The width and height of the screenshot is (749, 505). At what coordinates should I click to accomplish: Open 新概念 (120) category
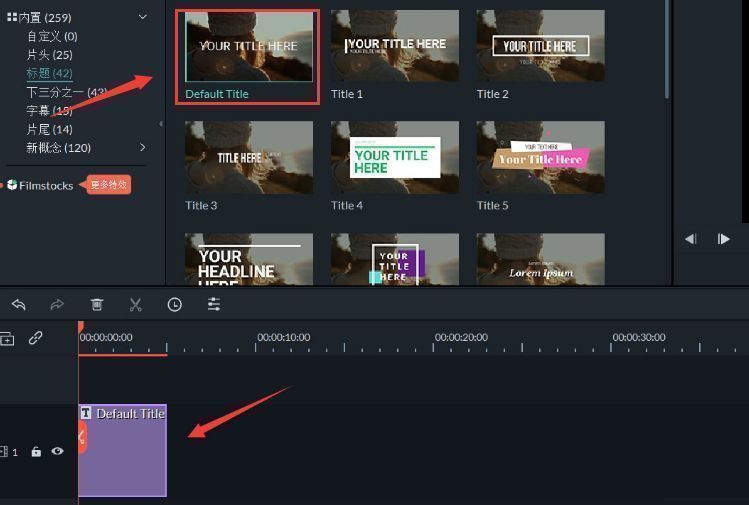pos(59,148)
